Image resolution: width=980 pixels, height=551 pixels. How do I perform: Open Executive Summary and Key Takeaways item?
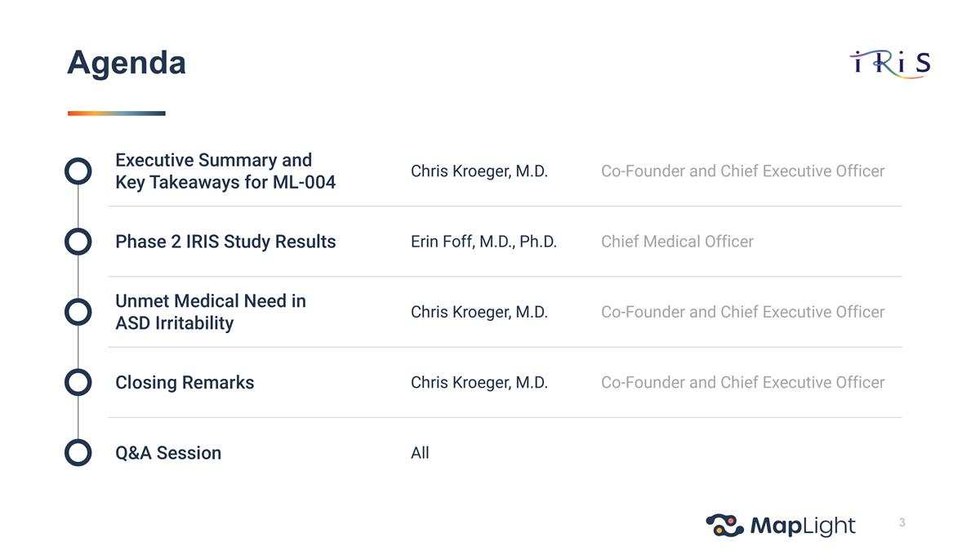tap(225, 171)
